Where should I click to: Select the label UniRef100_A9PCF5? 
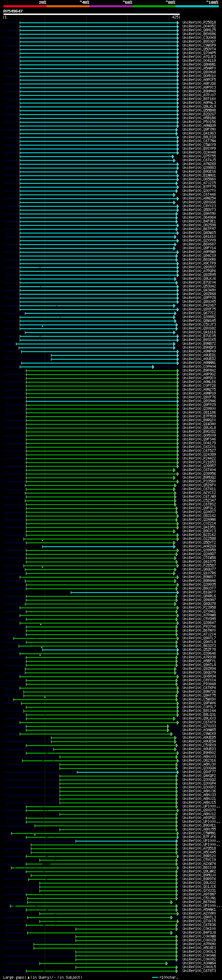[199, 80]
